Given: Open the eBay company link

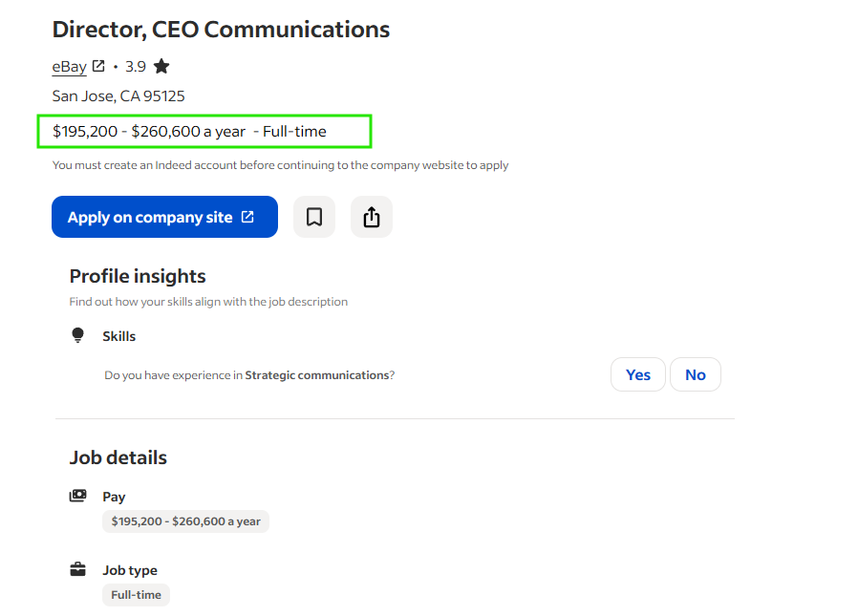Looking at the screenshot, I should click(x=69, y=67).
